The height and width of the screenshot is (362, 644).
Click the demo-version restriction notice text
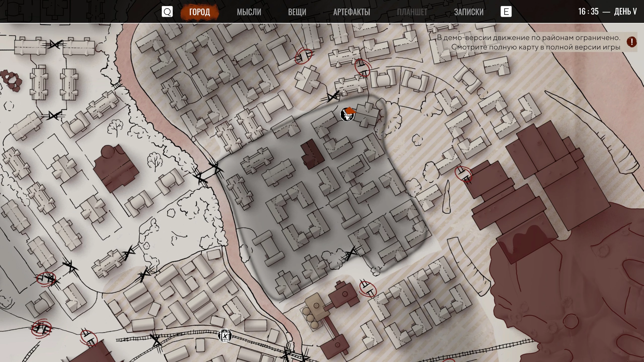[528, 42]
